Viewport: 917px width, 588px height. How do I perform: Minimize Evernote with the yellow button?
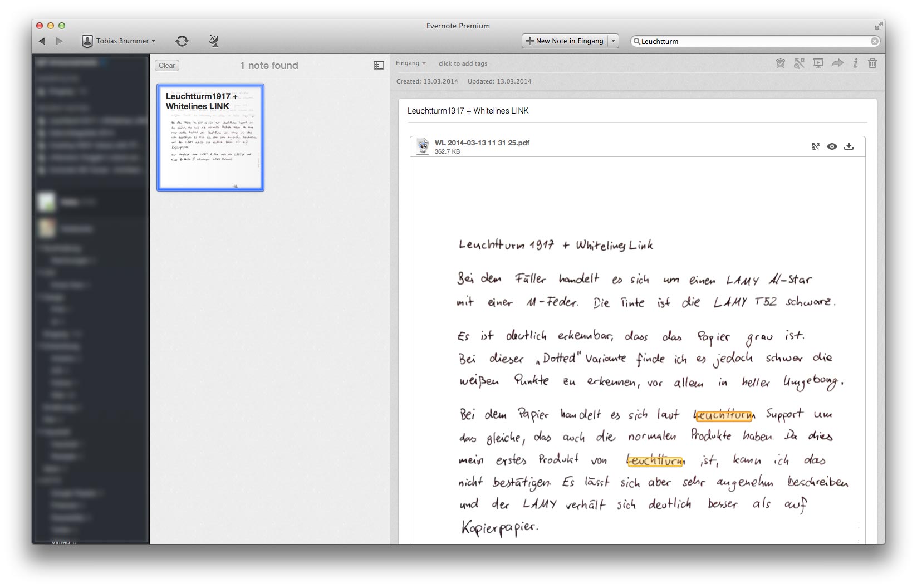click(x=51, y=26)
